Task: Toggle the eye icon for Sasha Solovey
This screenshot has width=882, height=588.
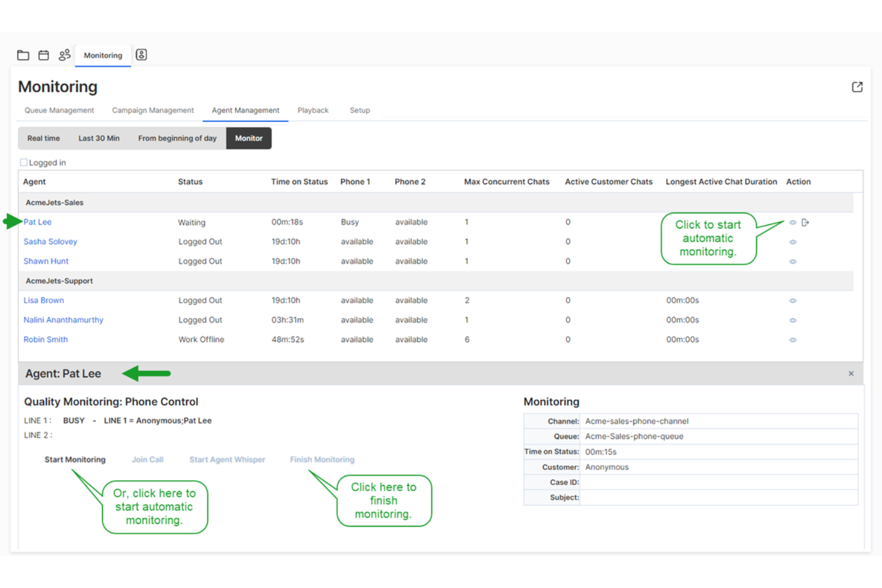Action: (793, 242)
